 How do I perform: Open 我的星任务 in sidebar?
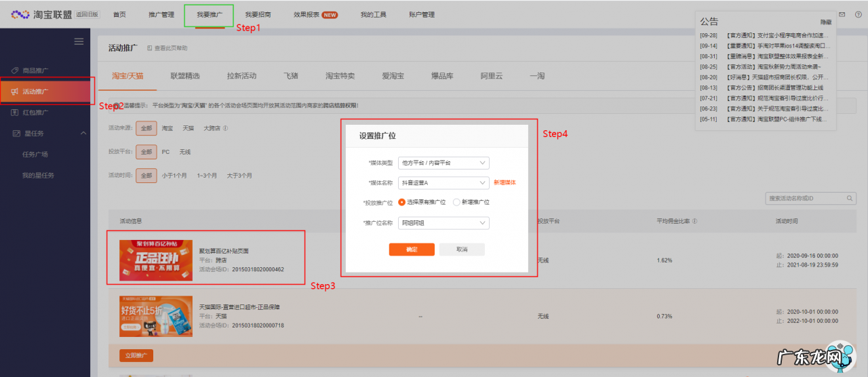click(39, 176)
